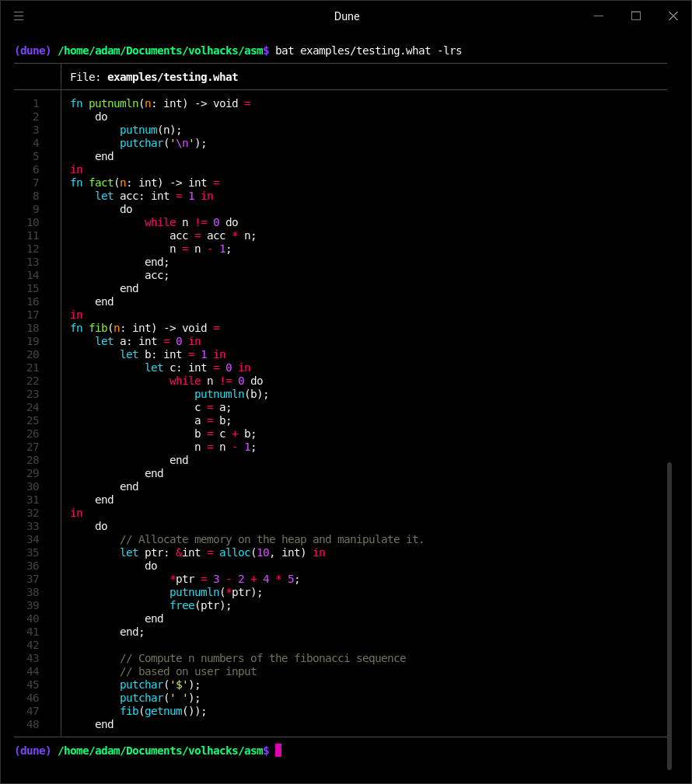Click 'let b: int = 1 in' line
The height and width of the screenshot is (784, 692).
tap(173, 354)
